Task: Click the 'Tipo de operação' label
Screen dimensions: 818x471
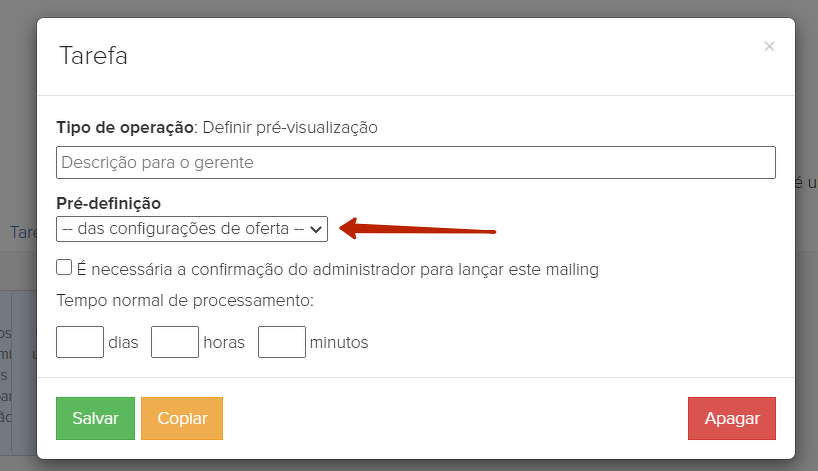Action: pos(125,127)
